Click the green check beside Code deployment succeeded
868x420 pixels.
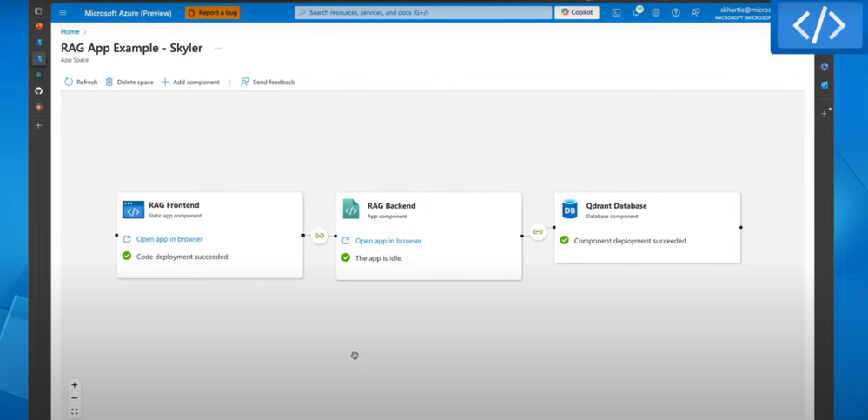127,256
